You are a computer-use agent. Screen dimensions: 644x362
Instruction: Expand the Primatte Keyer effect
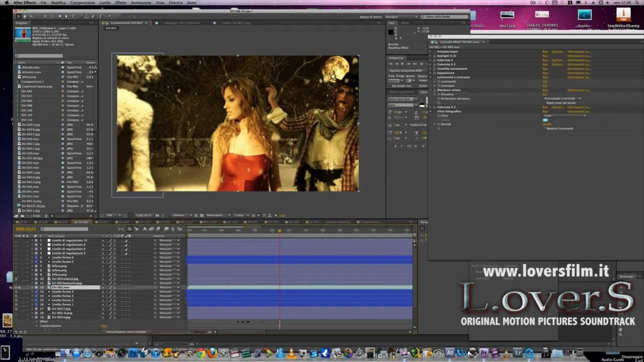tap(430, 52)
